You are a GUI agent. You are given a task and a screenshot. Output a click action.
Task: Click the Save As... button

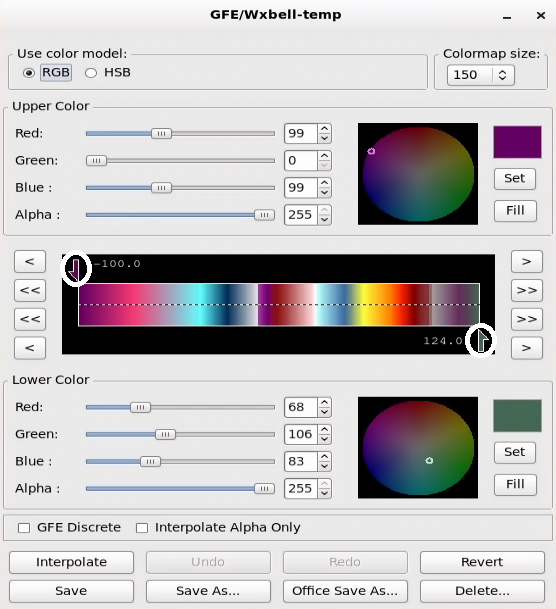208,591
